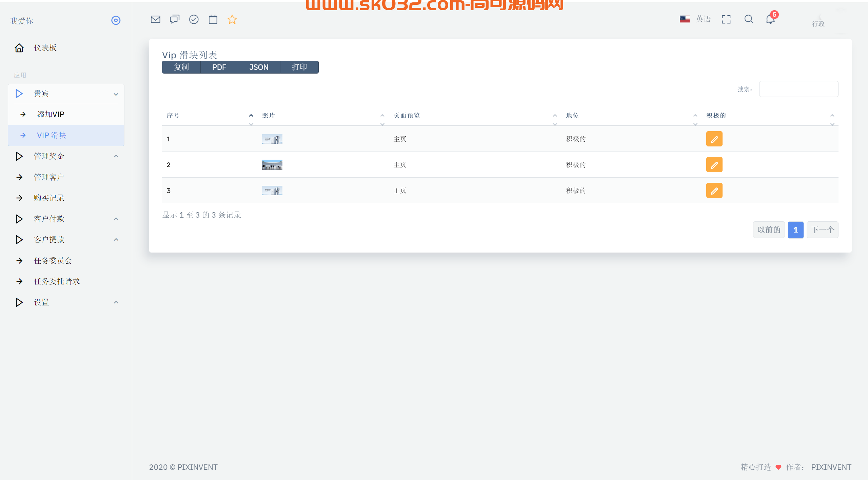Open 任务委员会 menu item

coord(66,261)
